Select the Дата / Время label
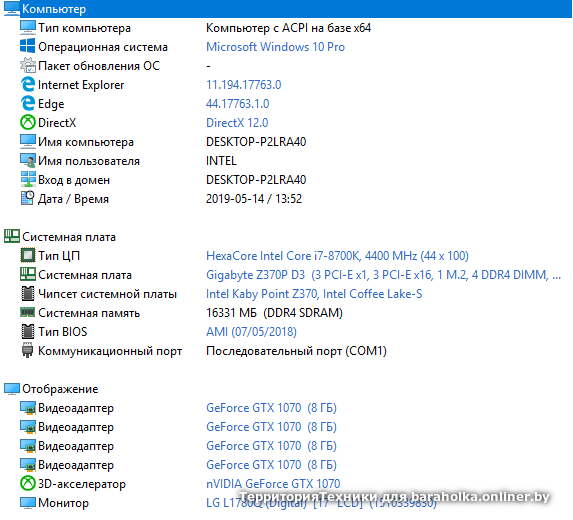Image resolution: width=573 pixels, height=520 pixels. pos(73,199)
